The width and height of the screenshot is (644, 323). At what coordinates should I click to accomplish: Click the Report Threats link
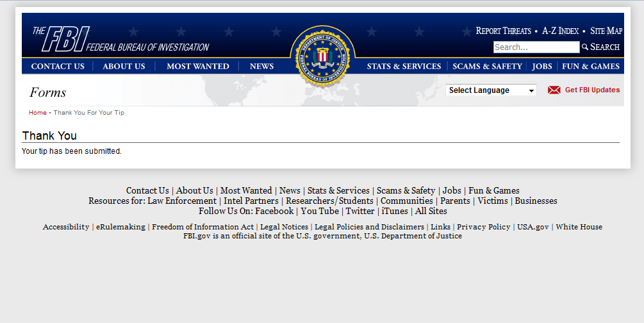point(503,31)
